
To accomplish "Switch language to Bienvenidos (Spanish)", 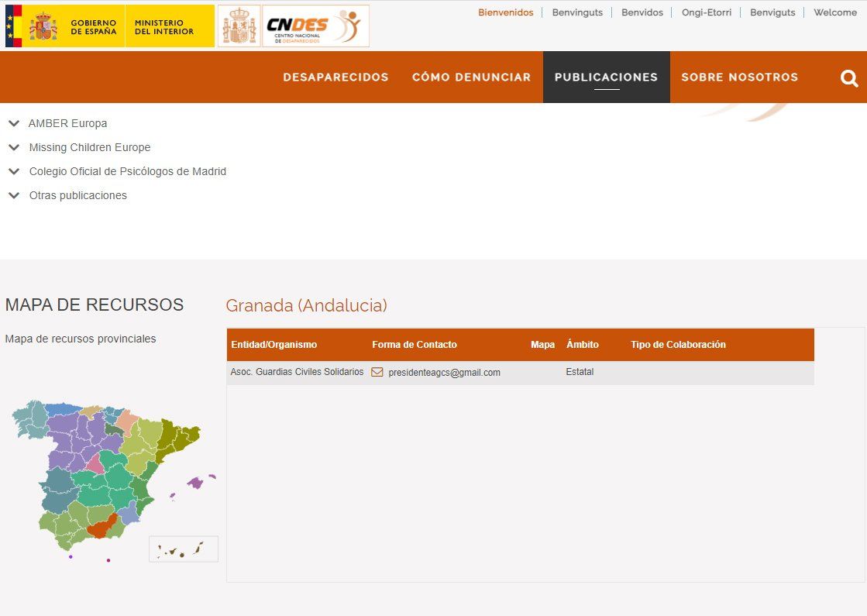I will [506, 12].
